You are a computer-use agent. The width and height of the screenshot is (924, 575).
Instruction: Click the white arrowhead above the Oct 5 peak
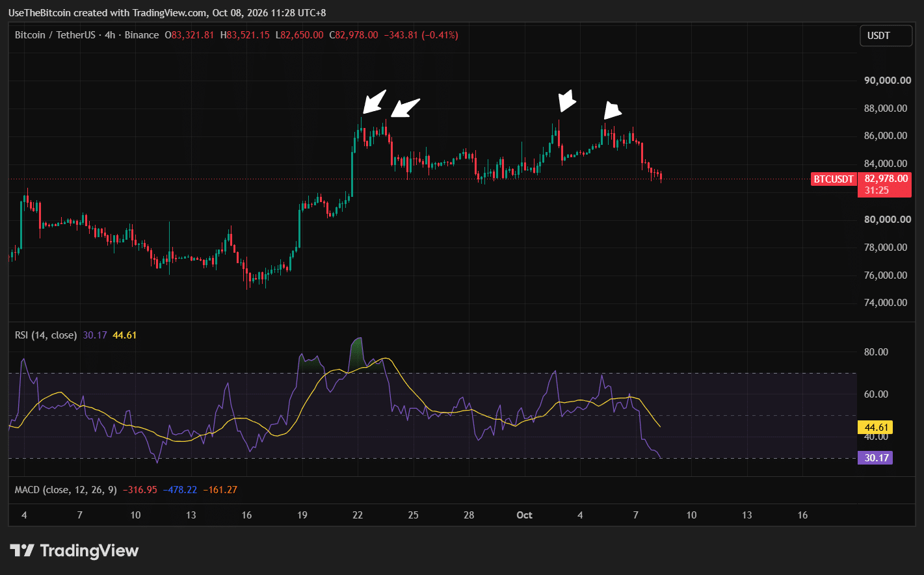pos(613,110)
